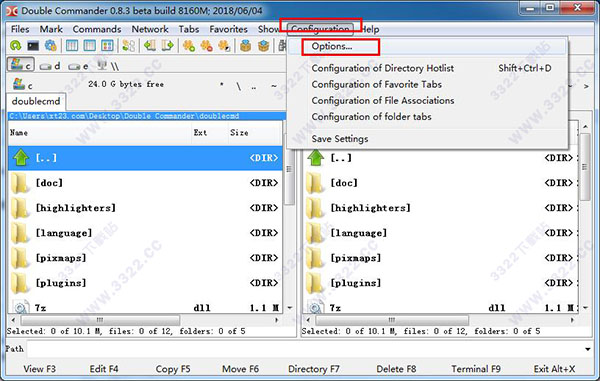Click the parent (..) button in left panel
The image size is (600, 381).
(254, 87)
